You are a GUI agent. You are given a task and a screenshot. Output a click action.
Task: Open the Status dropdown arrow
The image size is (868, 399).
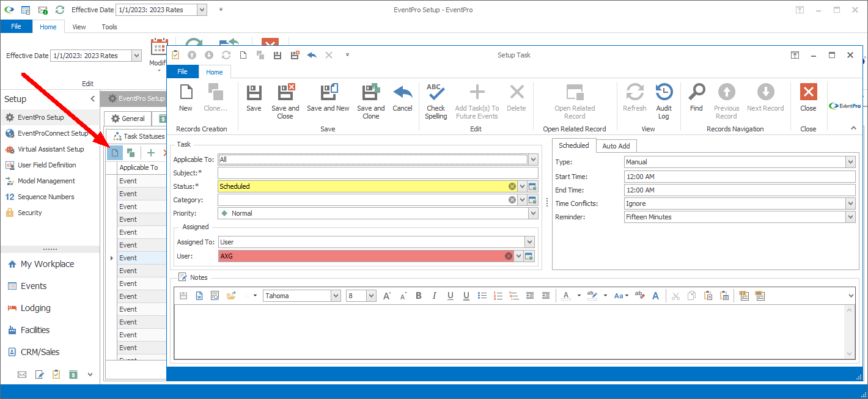[522, 186]
